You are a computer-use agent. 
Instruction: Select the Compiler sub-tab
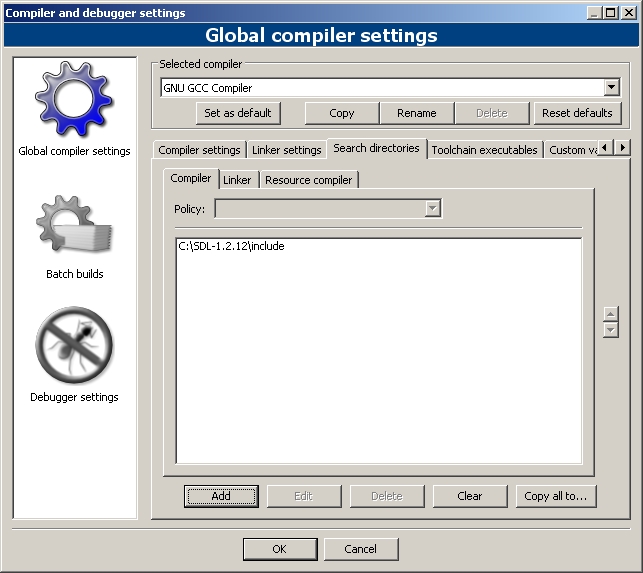point(191,178)
